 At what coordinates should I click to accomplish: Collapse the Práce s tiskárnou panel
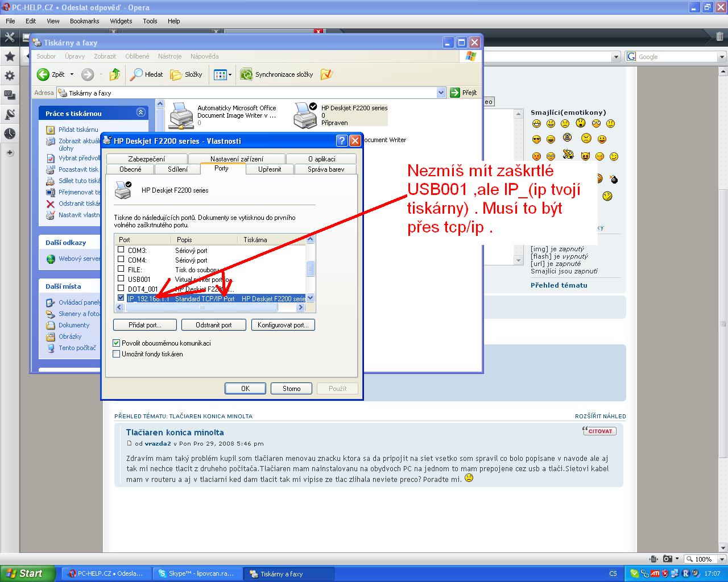(140, 113)
